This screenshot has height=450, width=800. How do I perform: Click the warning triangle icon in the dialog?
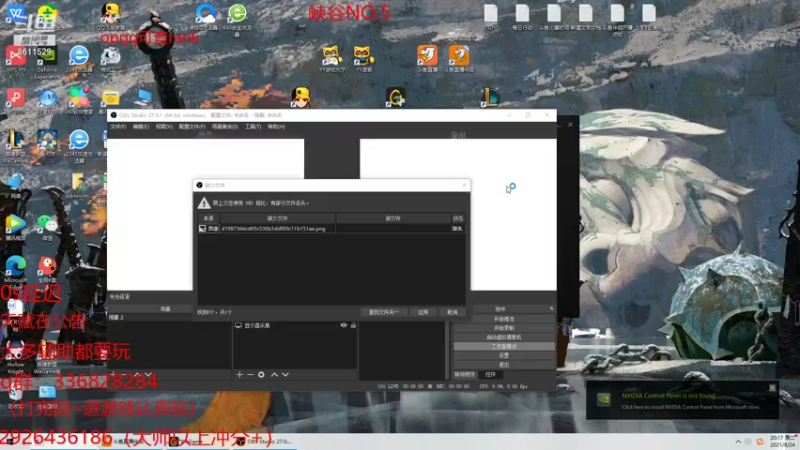click(x=204, y=203)
